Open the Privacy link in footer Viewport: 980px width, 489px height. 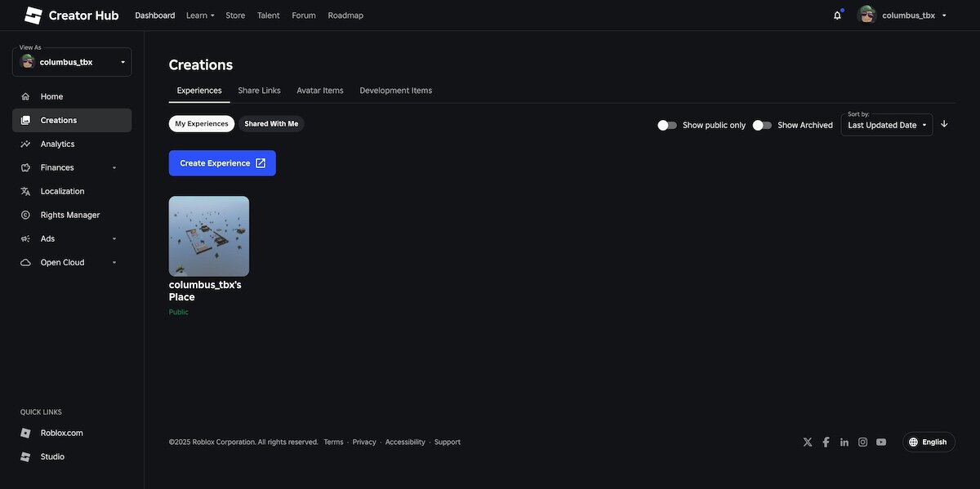(x=364, y=442)
